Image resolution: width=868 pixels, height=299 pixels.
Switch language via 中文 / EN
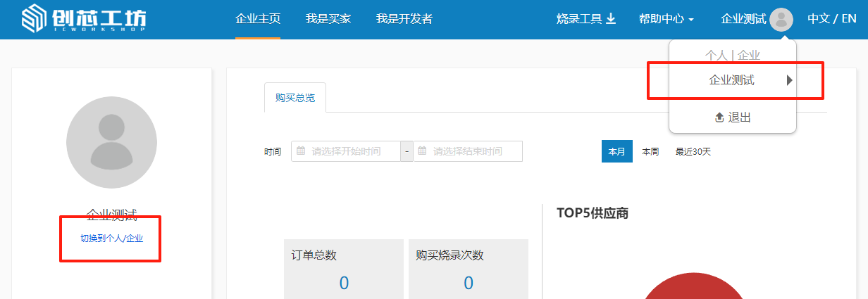click(832, 19)
